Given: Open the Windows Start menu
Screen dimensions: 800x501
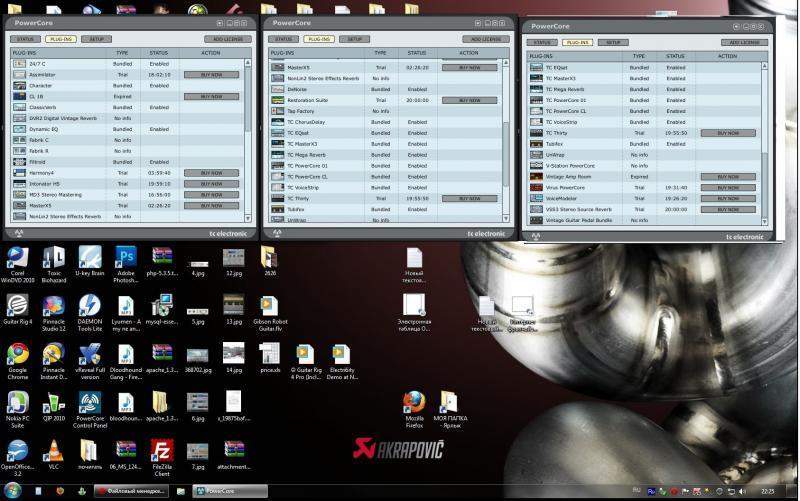Looking at the screenshot, I should [12, 491].
